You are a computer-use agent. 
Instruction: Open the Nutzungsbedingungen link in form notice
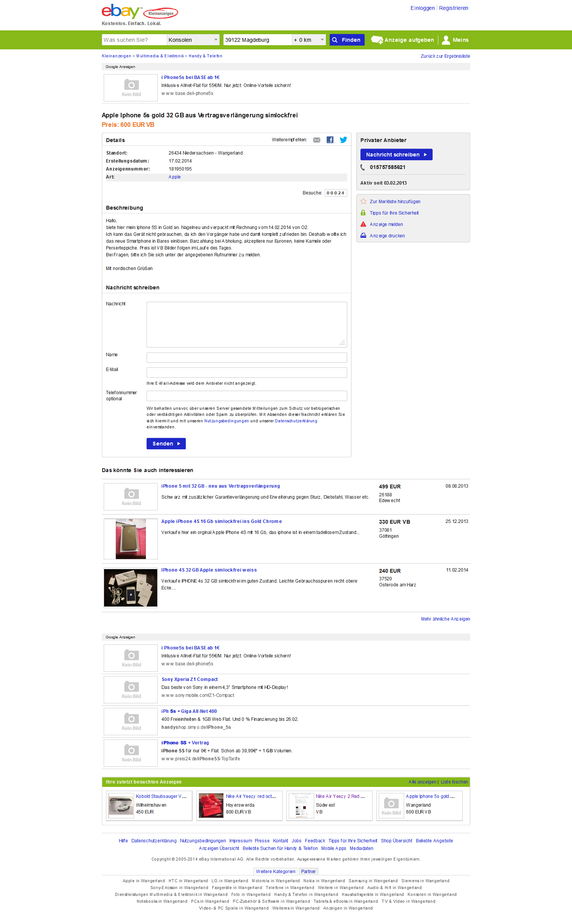[x=227, y=421]
